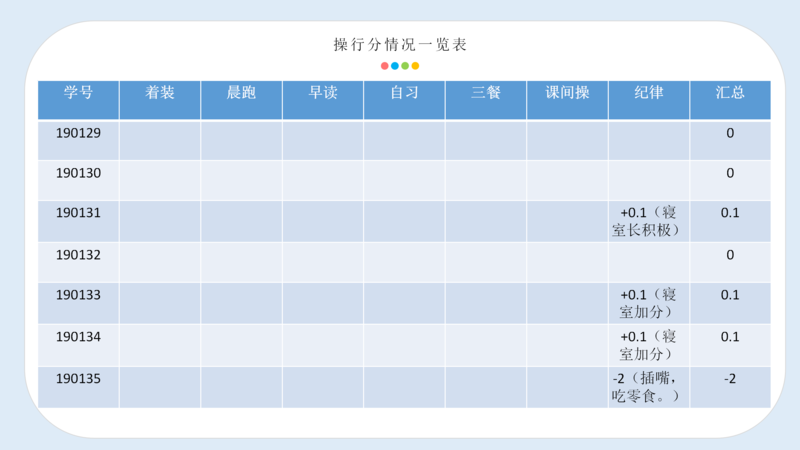
Task: Click the 汇总 value for 190132
Action: (x=730, y=255)
